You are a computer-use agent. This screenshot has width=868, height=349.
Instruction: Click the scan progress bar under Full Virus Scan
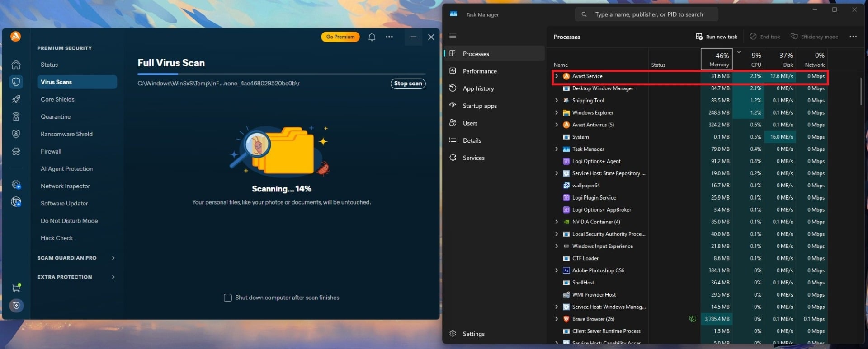pos(281,74)
